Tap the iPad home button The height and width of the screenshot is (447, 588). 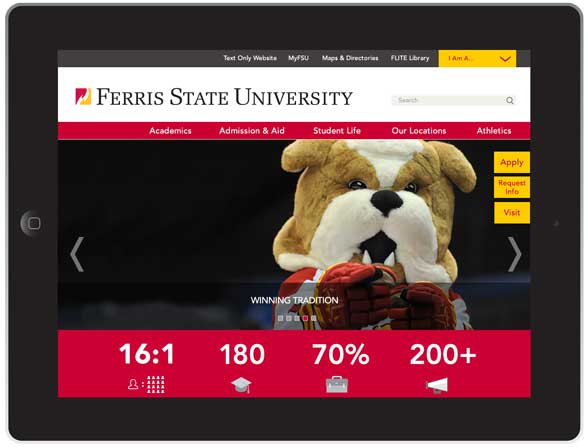point(33,224)
